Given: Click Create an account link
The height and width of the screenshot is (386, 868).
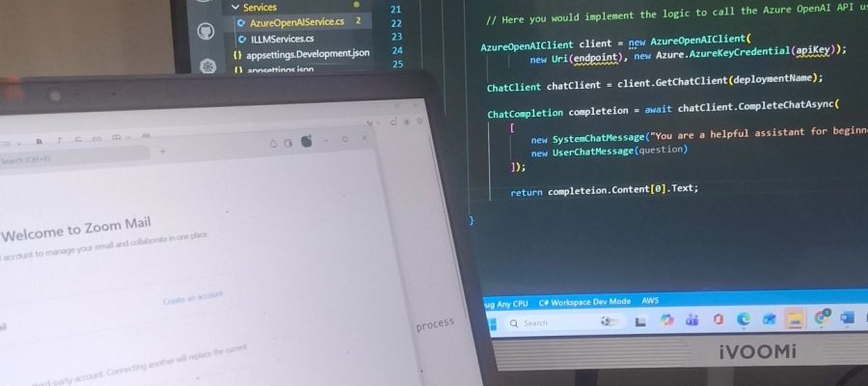Looking at the screenshot, I should pyautogui.click(x=193, y=298).
